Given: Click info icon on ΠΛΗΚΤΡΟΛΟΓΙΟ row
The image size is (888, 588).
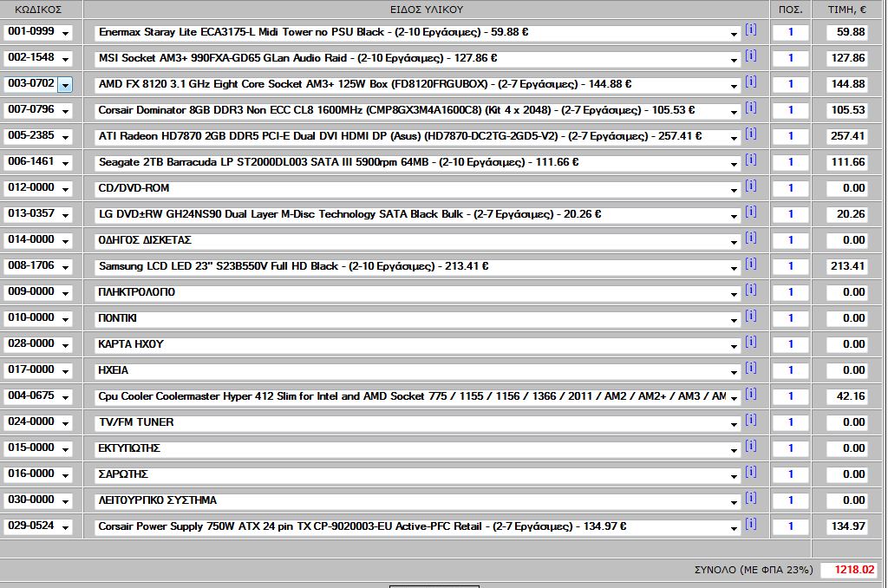Looking at the screenshot, I should coord(750,290).
